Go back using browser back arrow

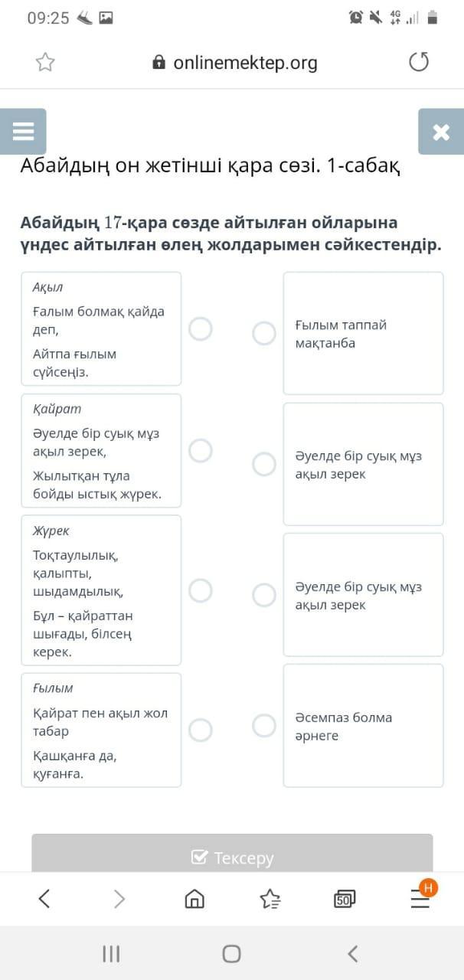pyautogui.click(x=44, y=898)
